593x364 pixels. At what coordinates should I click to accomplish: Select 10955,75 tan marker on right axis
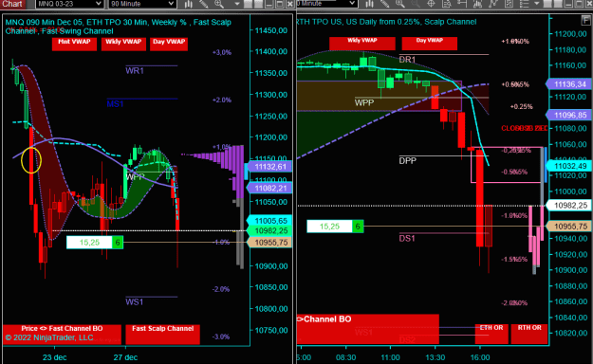pos(568,226)
